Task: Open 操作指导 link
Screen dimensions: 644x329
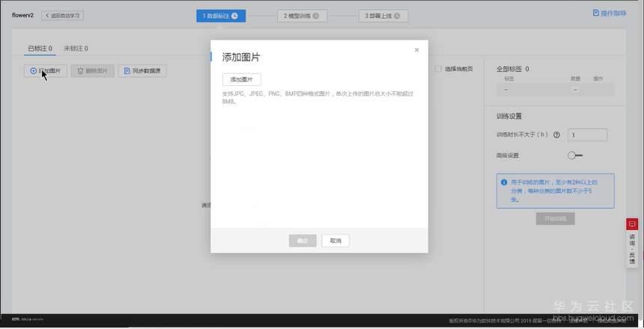Action: coord(610,13)
